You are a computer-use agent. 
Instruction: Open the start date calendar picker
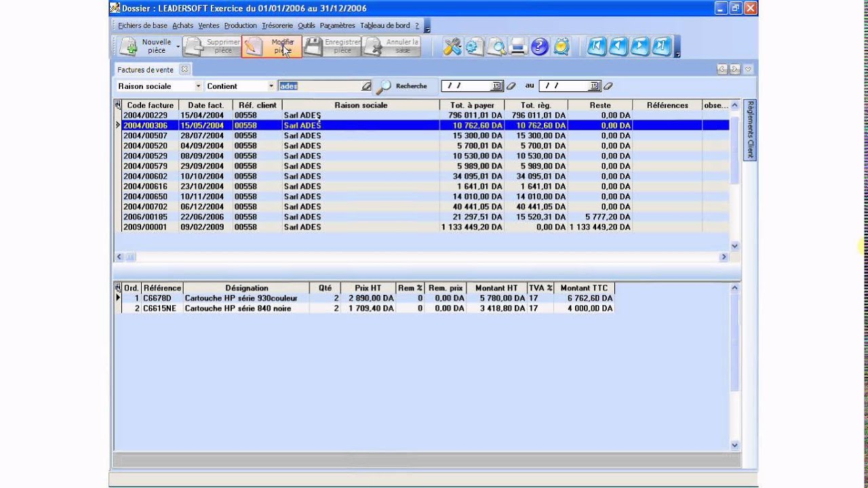point(496,86)
